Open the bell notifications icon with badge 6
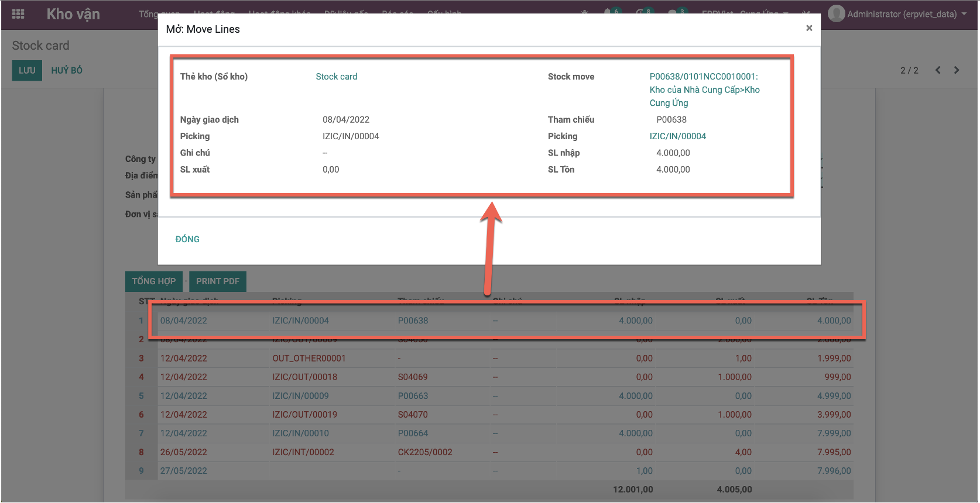This screenshot has width=980, height=503. click(608, 12)
